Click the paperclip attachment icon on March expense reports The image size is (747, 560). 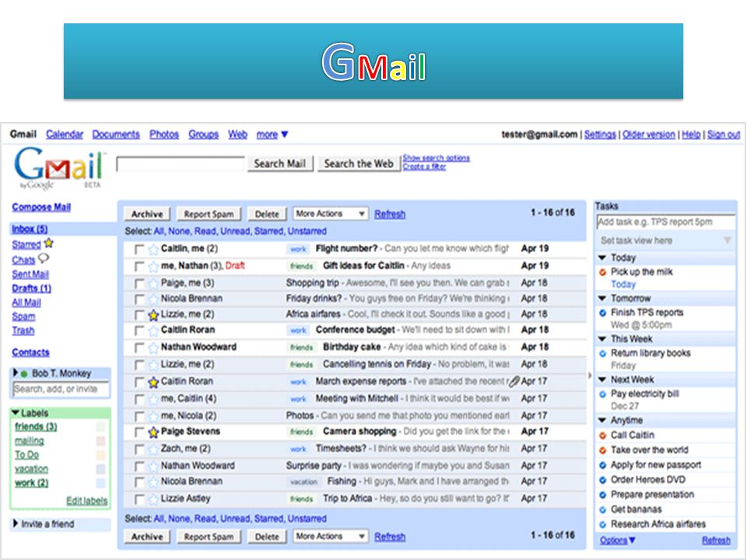pos(514,381)
